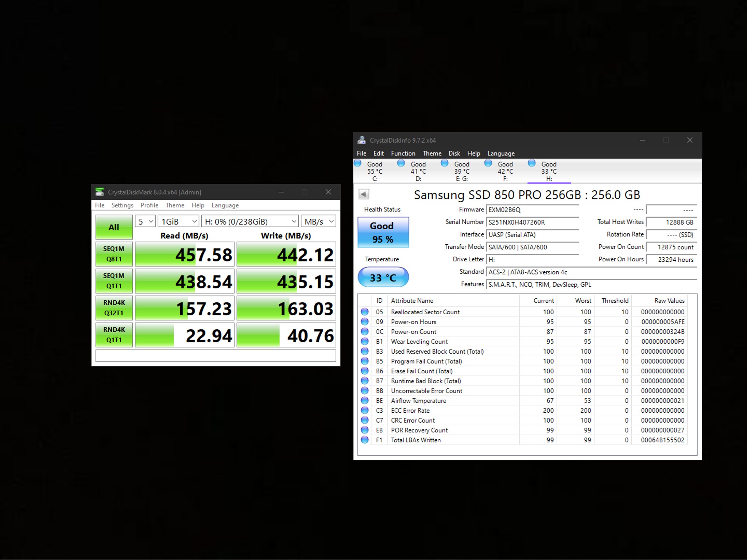
Task: Select the F: drive at 42 °C
Action: [x=505, y=171]
